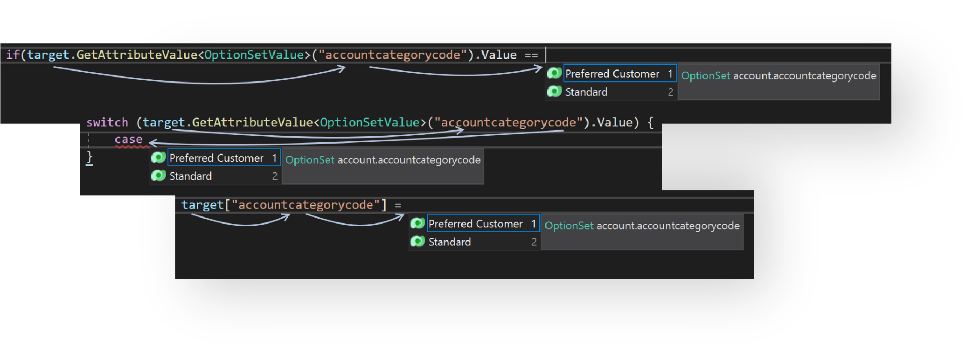980x361 pixels.
Task: Click the '==' operator in the if statement
Action: coord(531,56)
